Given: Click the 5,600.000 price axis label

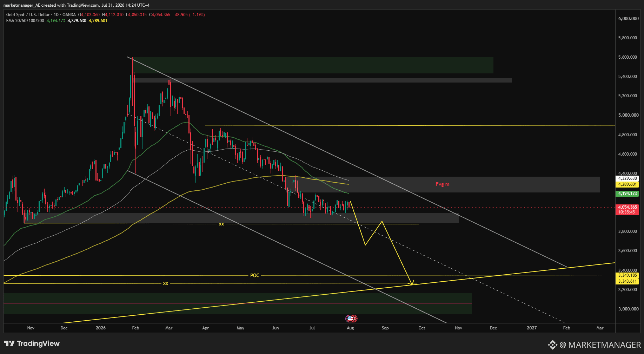Looking at the screenshot, I should pos(628,57).
